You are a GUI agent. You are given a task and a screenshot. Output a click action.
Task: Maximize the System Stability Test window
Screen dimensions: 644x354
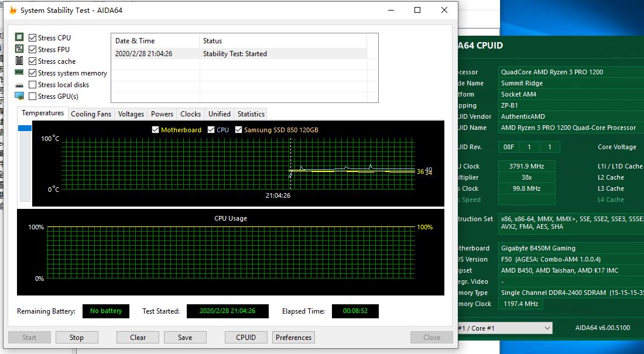pos(417,10)
